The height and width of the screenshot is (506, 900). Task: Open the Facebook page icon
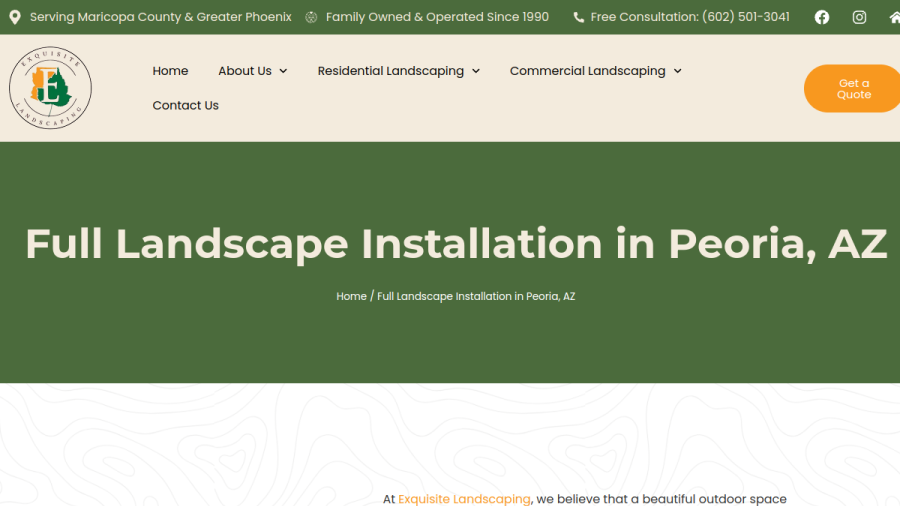(x=821, y=17)
